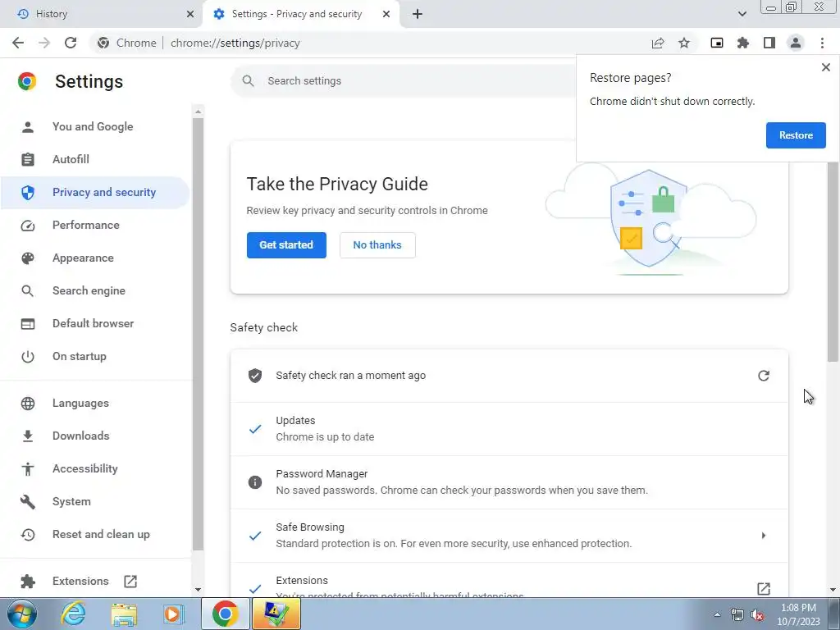
Task: Click the safety check shield icon
Action: pos(255,376)
